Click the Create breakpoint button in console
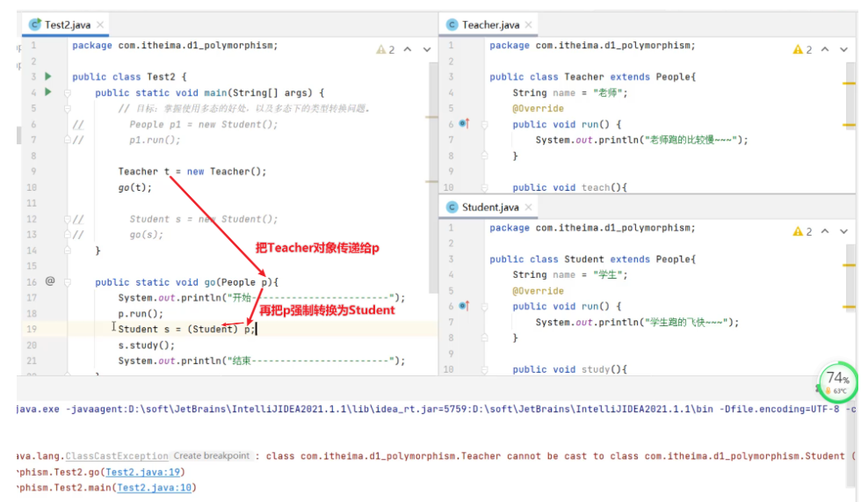This screenshot has height=502, width=868. 211,456
